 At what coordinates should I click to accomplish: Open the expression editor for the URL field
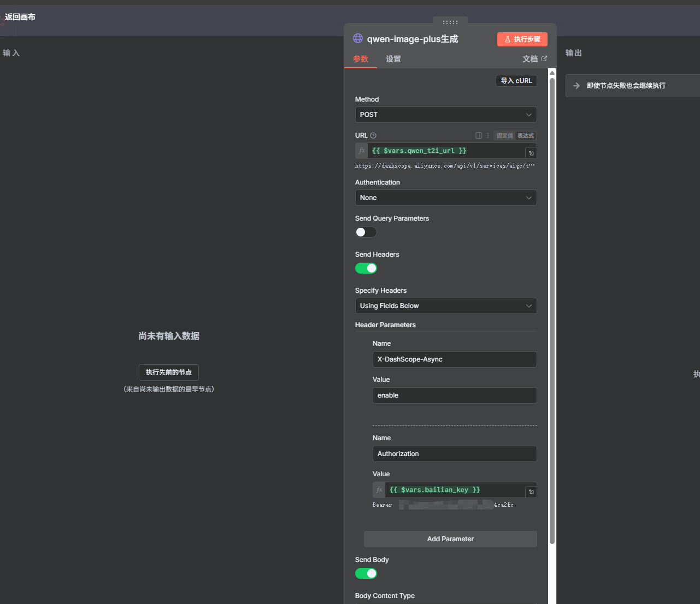[531, 153]
